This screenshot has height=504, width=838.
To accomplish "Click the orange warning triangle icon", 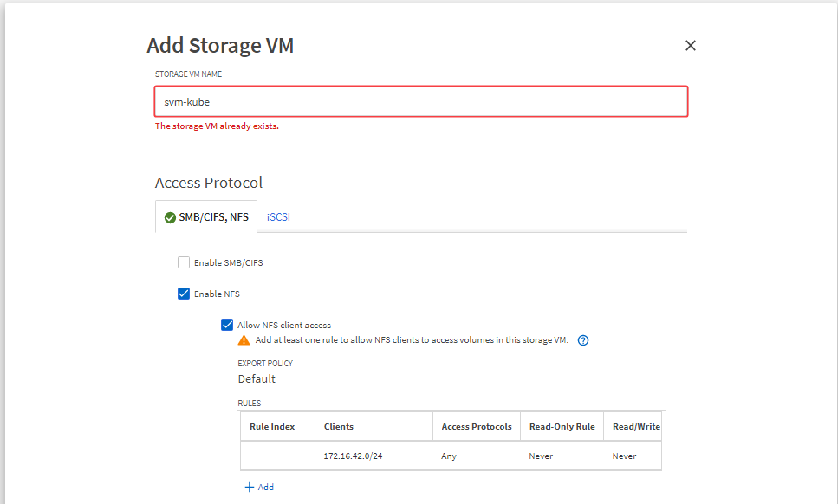I will [x=244, y=340].
